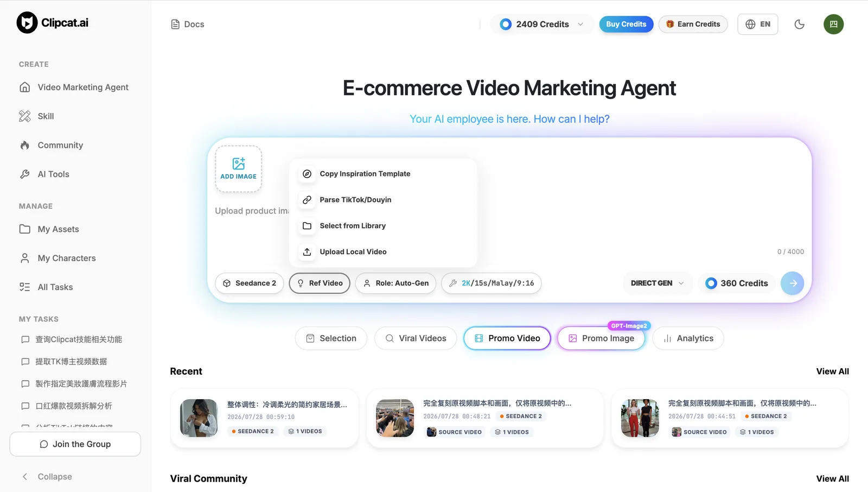Click View All for Viral Community

point(833,478)
